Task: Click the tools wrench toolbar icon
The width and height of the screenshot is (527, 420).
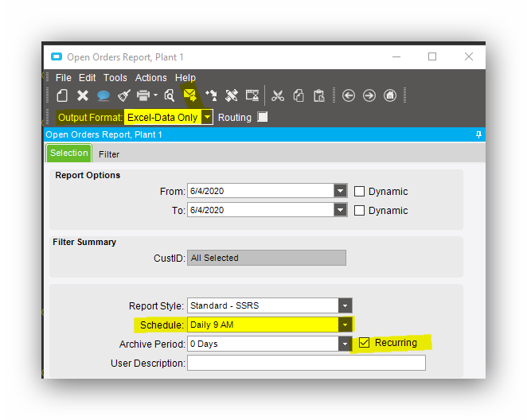Action: point(232,95)
